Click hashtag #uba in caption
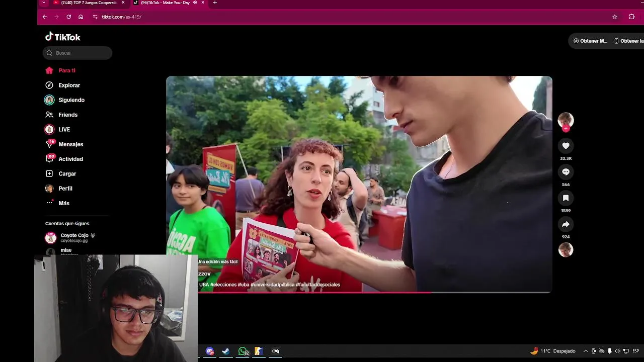 coord(244,285)
